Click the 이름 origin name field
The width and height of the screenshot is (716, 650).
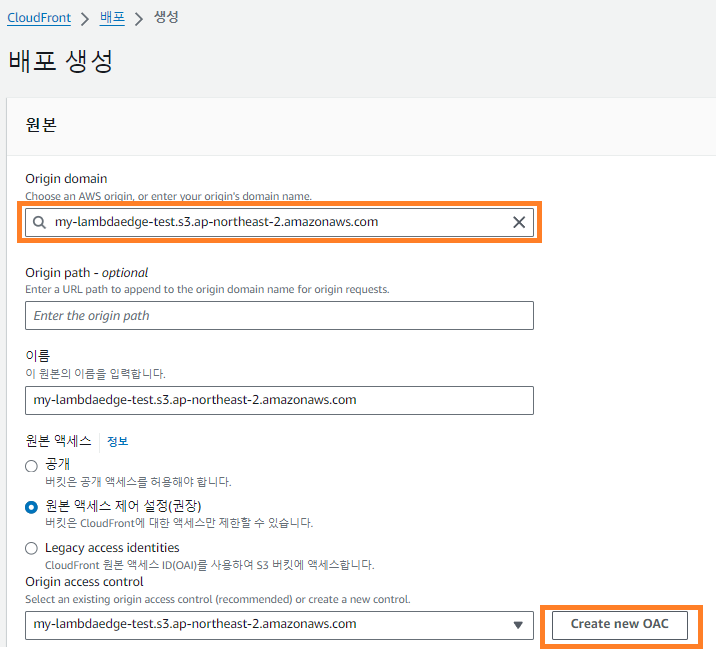[279, 400]
